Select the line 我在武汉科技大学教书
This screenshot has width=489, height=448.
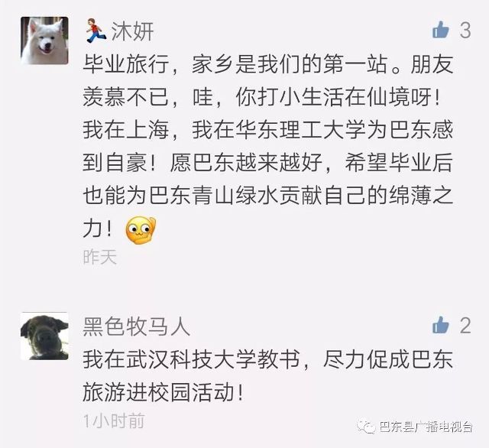pyautogui.click(x=191, y=359)
